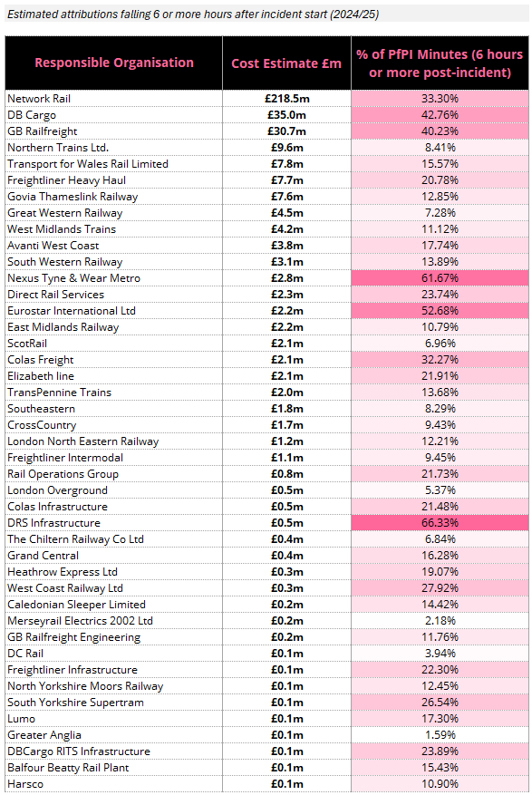Select the Lumo organisation cell
Viewport: 532px width, 795px height.
[114, 719]
